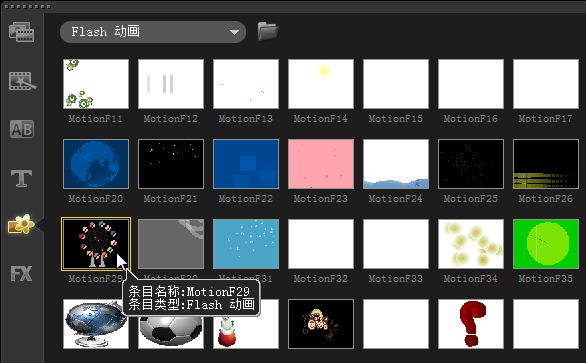The height and width of the screenshot is (363, 586).
Task: Click the MotionF34 label text
Action: click(x=471, y=279)
